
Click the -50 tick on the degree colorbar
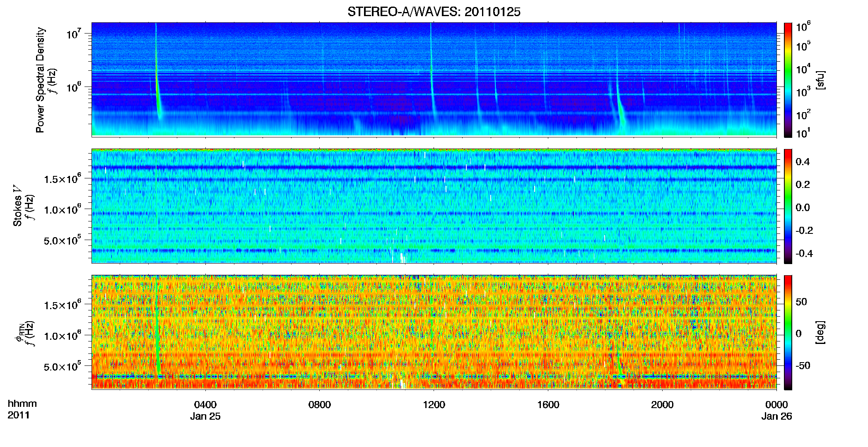[803, 365]
